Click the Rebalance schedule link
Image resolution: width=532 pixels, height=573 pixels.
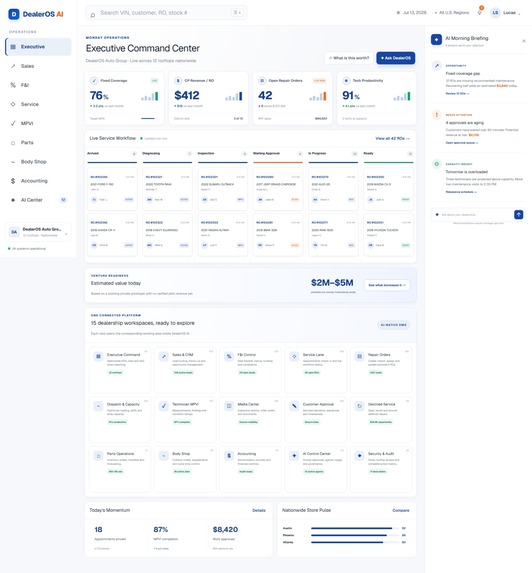point(461,192)
